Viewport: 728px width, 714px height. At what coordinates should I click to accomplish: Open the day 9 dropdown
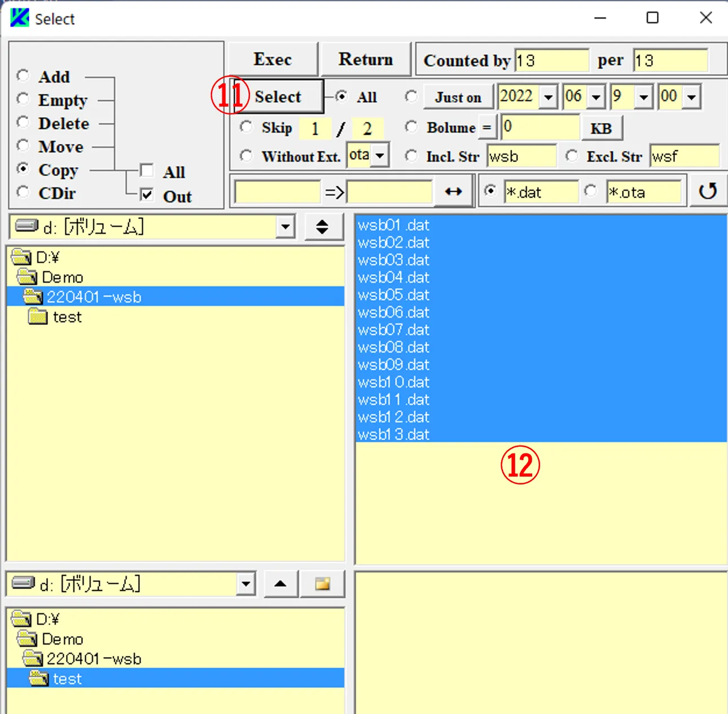coord(644,97)
